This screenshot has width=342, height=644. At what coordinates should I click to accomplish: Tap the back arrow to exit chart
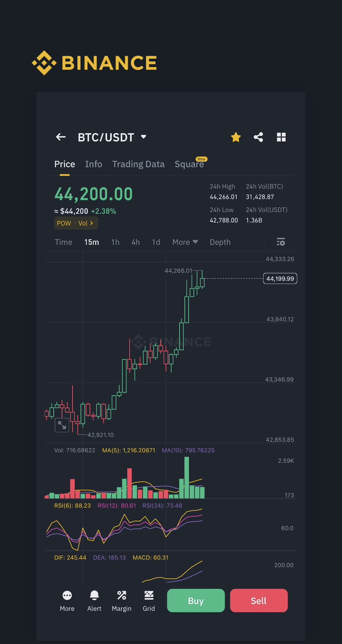pyautogui.click(x=60, y=137)
